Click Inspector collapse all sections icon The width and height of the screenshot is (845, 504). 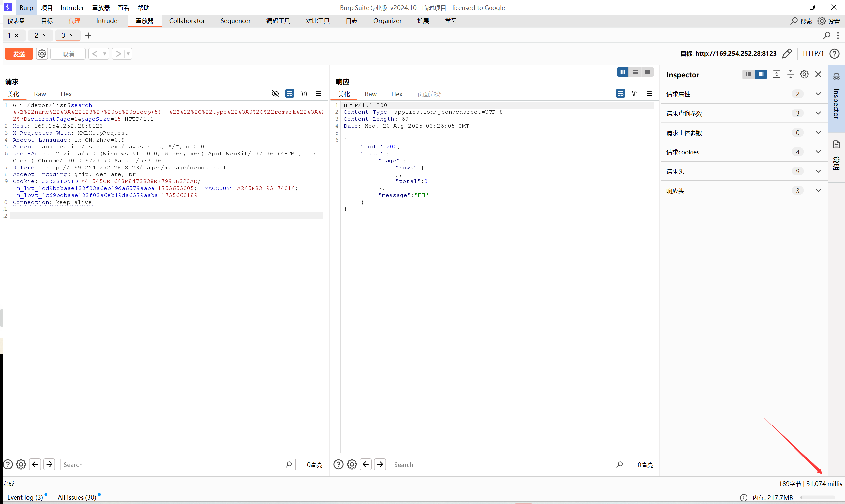click(x=791, y=74)
